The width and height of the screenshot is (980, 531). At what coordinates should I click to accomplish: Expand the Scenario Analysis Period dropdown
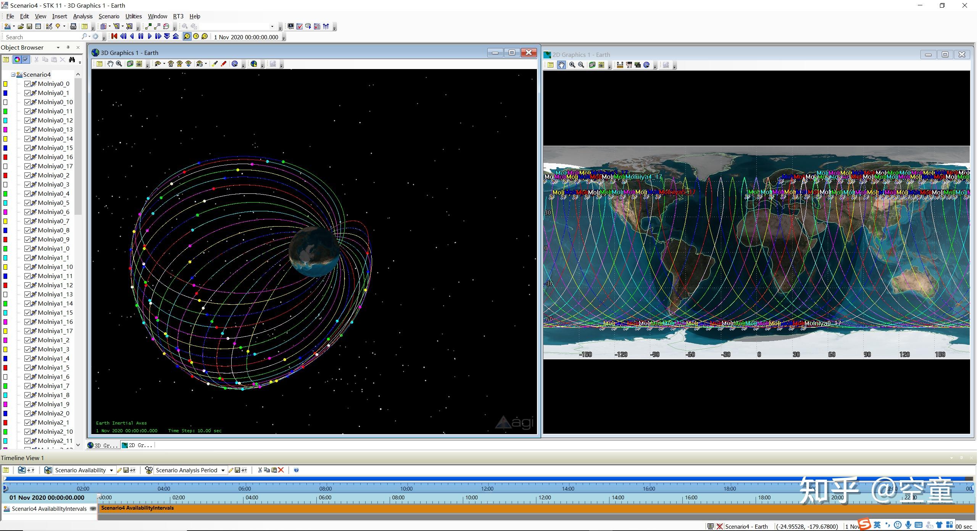[x=223, y=470]
